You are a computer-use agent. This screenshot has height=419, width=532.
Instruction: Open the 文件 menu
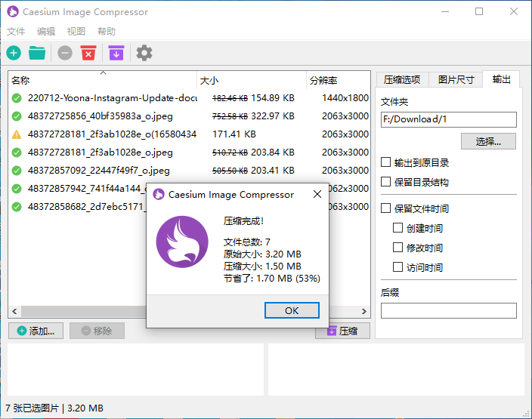click(x=16, y=31)
